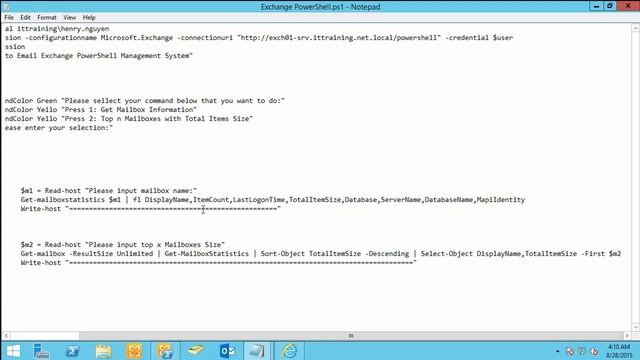This screenshot has width=640, height=360.
Task: Open the Help menu
Action: click(89, 18)
